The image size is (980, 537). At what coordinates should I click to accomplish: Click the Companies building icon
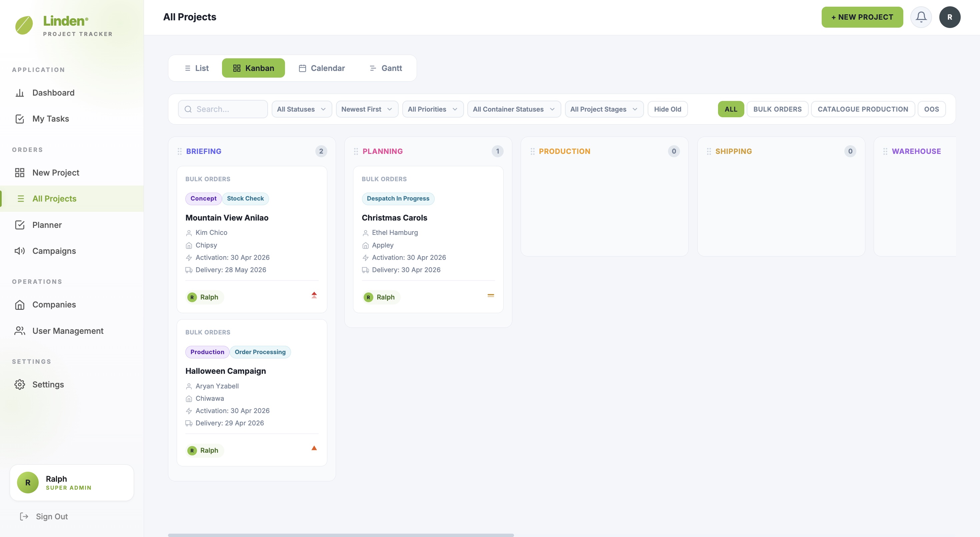pyautogui.click(x=20, y=305)
